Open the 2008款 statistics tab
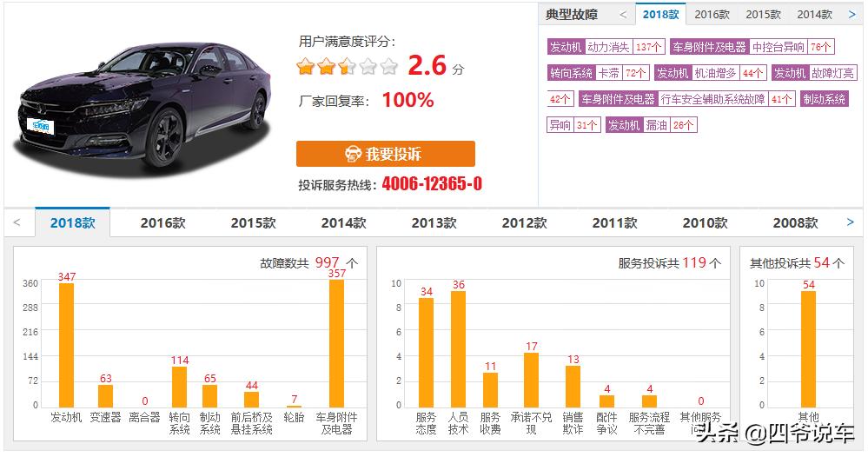Screen dimensions: 868x457 (x=796, y=222)
